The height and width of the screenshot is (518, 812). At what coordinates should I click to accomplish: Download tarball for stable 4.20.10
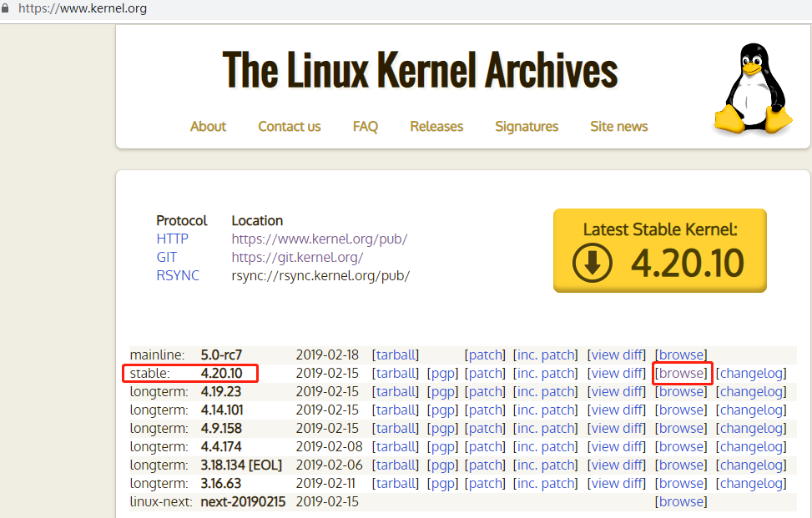(x=396, y=373)
